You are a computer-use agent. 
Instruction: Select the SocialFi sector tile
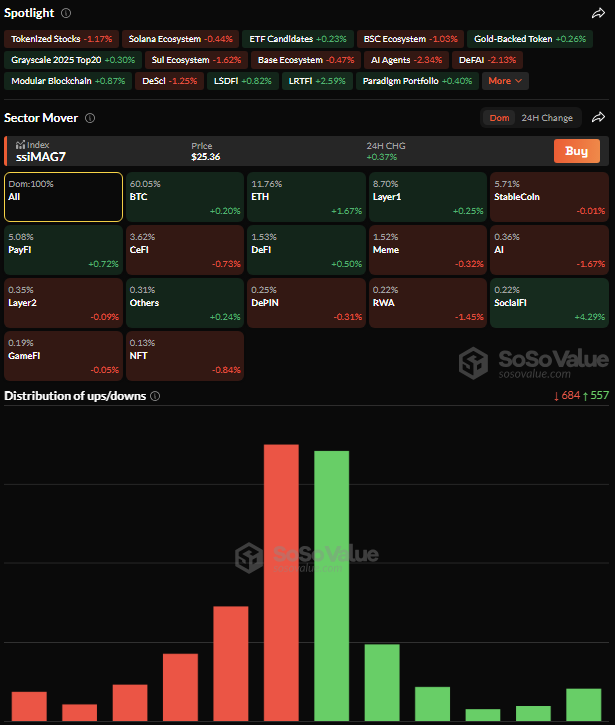(x=549, y=303)
